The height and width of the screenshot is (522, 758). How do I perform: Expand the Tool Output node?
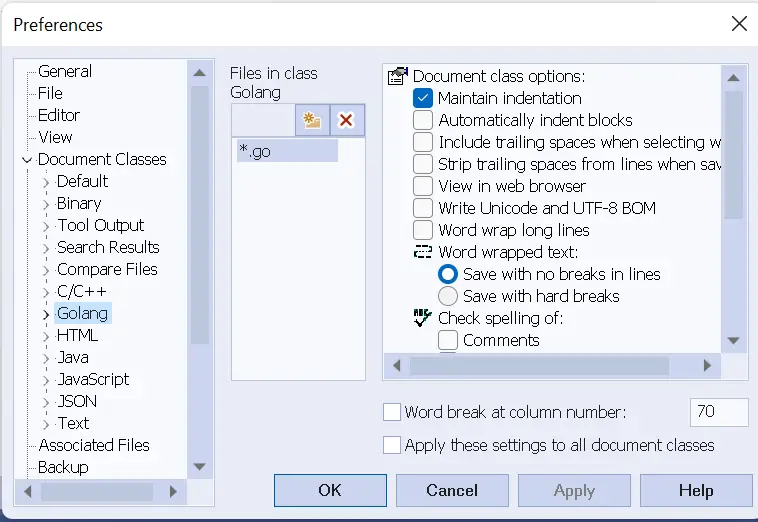[x=46, y=226]
